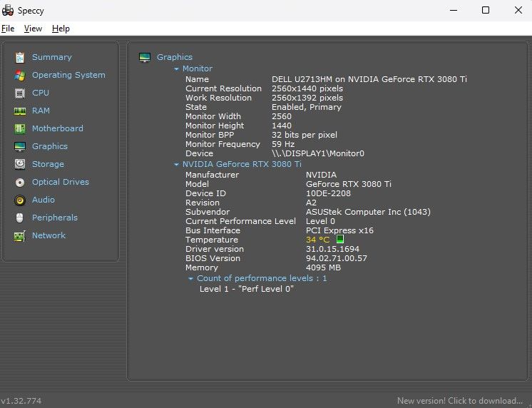
Task: Click the Enabled, Primary state value
Action: click(x=307, y=107)
